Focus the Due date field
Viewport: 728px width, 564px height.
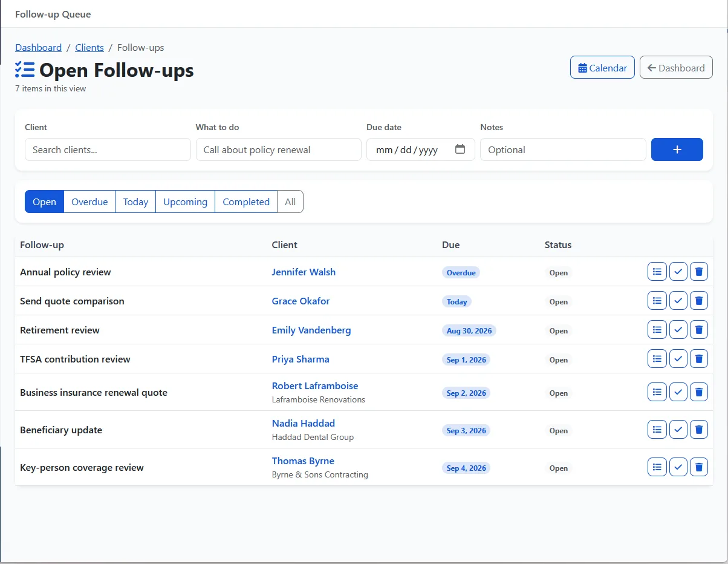pos(421,149)
